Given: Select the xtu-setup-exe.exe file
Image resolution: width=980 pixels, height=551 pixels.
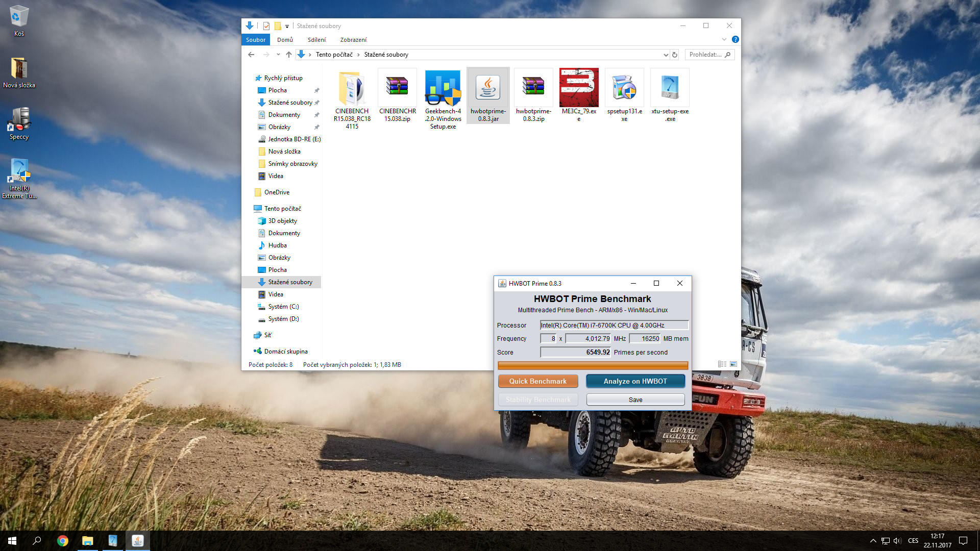Looking at the screenshot, I should click(x=670, y=95).
